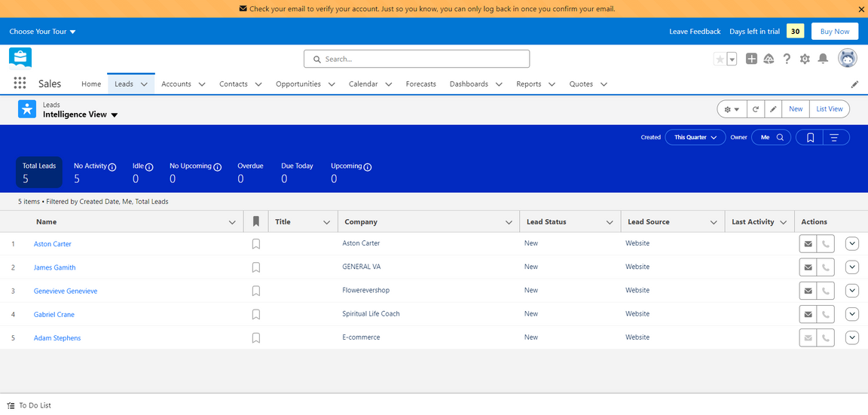Create a New lead
Screen dimensions: 868x415
pos(796,109)
